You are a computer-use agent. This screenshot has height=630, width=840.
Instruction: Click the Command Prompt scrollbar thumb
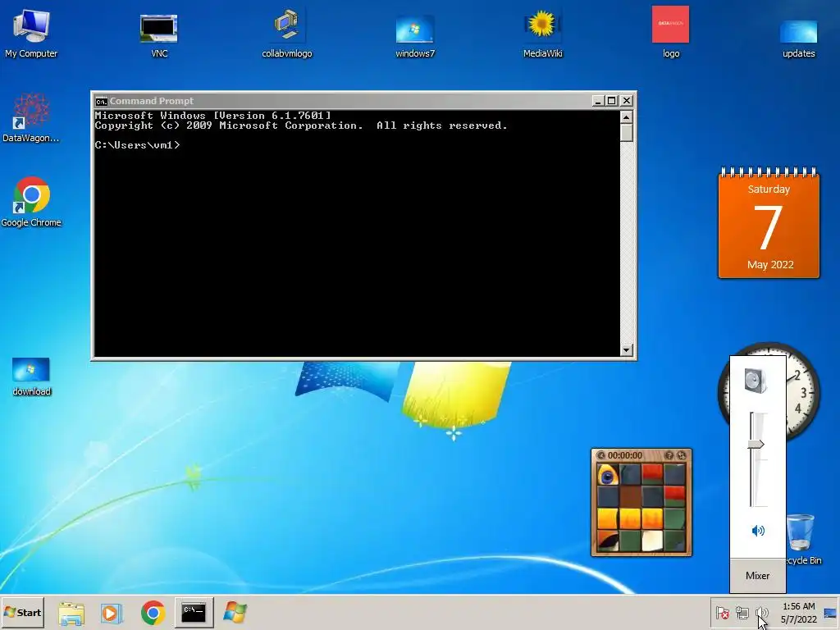click(x=626, y=132)
